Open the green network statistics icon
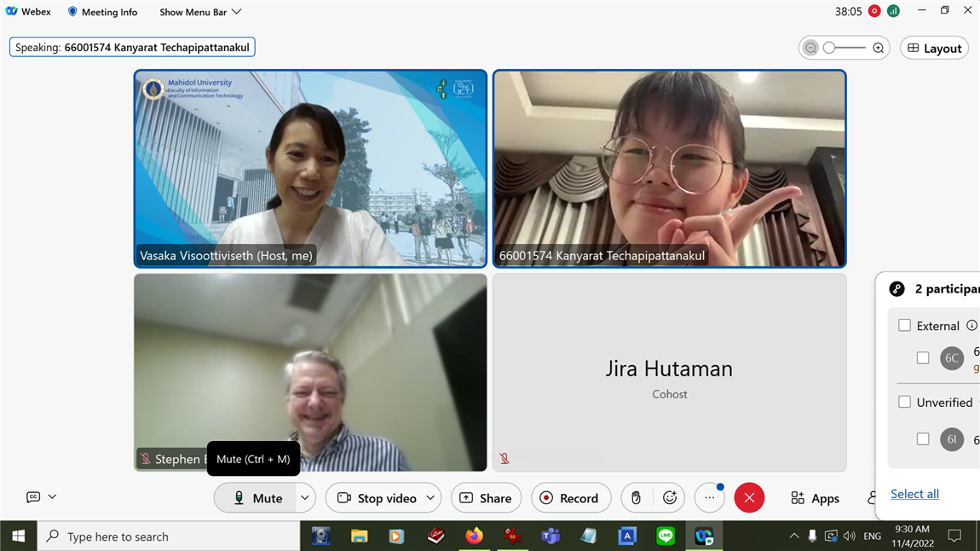The height and width of the screenshot is (551, 980). [893, 11]
